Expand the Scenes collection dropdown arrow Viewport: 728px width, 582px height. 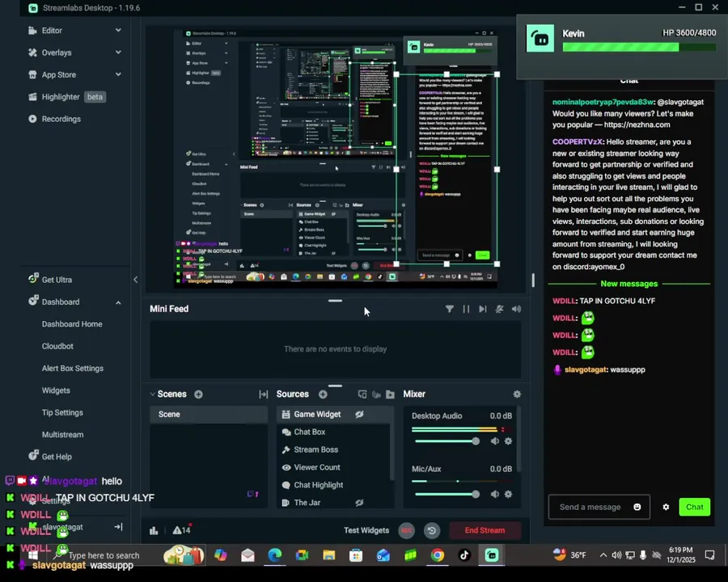(152, 394)
